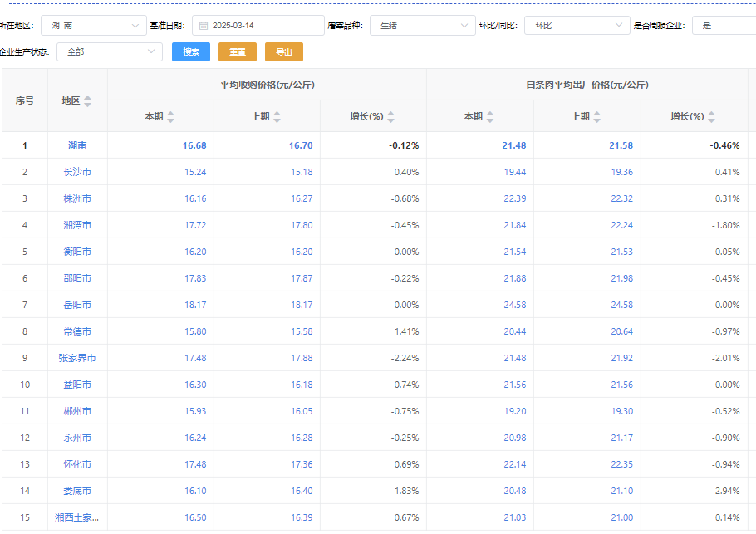Screen dimensions: 756x534
Task: Sort by 平均收购价格 本期 column
Action: (x=171, y=117)
